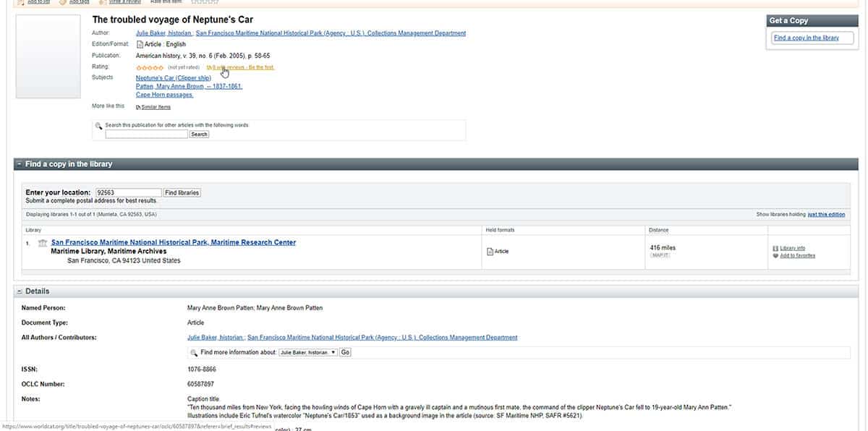Open the Similar Items link
This screenshot has height=431, width=868.
pyautogui.click(x=156, y=107)
